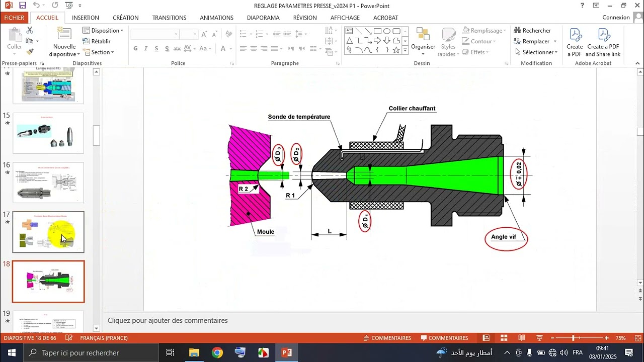The width and height of the screenshot is (644, 362).
Task: Switch to the TRANSITIONS tab
Action: pyautogui.click(x=169, y=18)
